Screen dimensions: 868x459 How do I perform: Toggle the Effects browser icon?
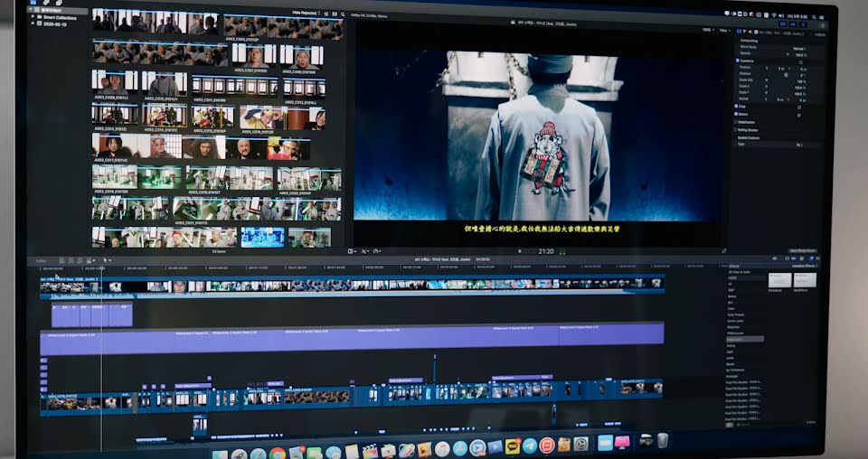(x=812, y=258)
